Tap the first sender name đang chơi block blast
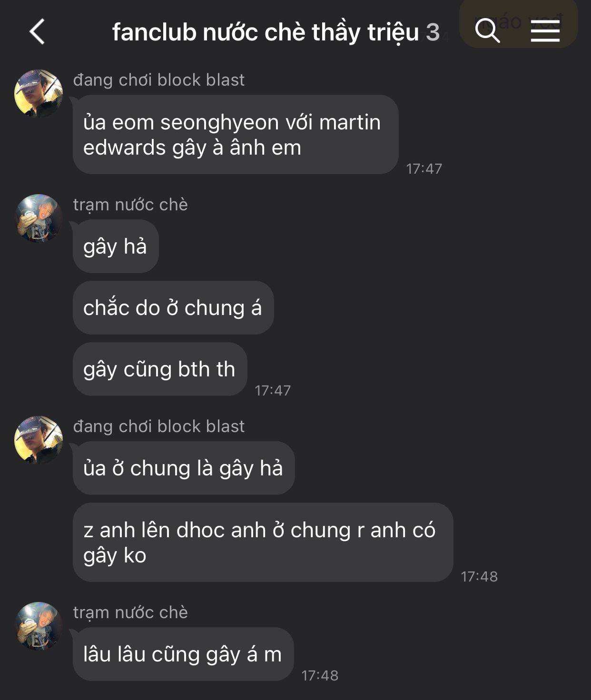The height and width of the screenshot is (700, 591). click(x=159, y=80)
